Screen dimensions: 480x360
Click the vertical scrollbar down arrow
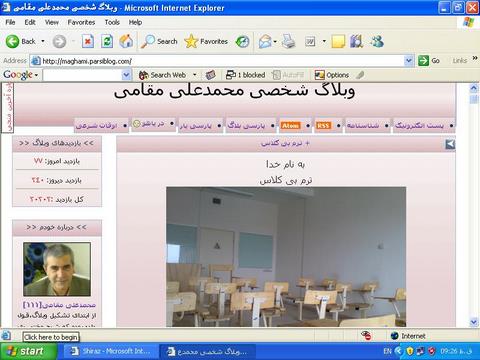474,322
